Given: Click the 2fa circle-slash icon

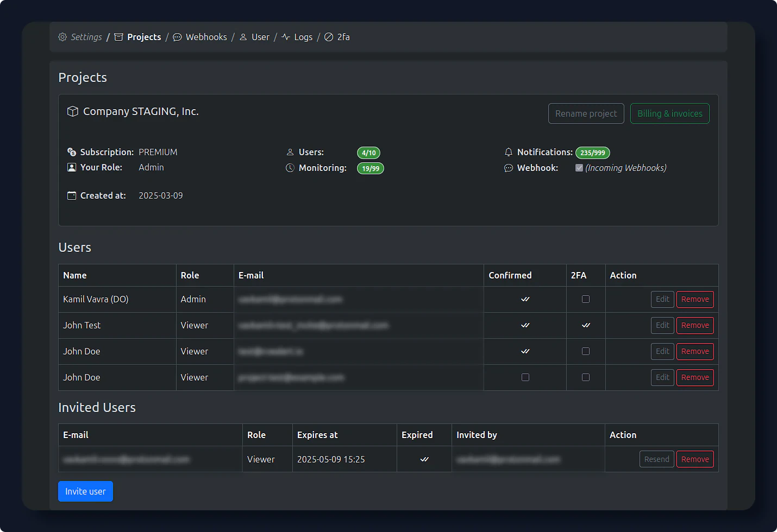Looking at the screenshot, I should pos(329,37).
